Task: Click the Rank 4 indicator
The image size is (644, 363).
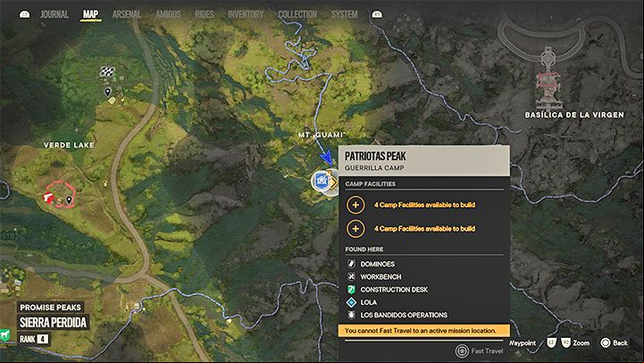Action: pyautogui.click(x=34, y=339)
